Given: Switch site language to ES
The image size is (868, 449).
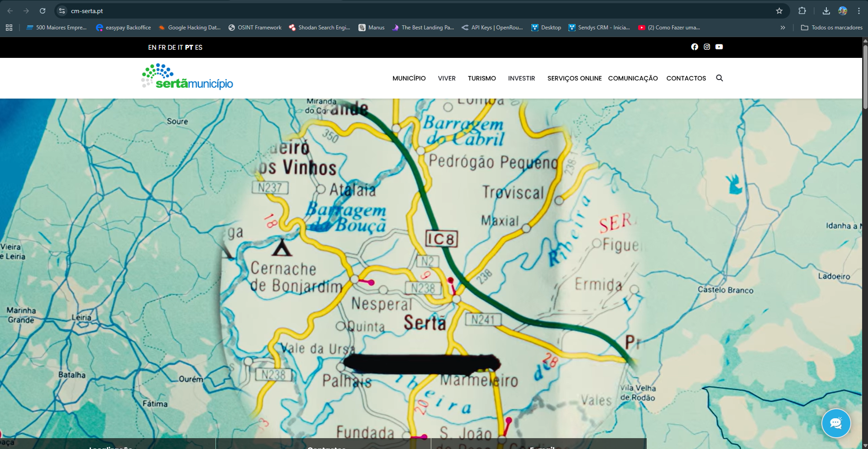Looking at the screenshot, I should click(x=199, y=47).
